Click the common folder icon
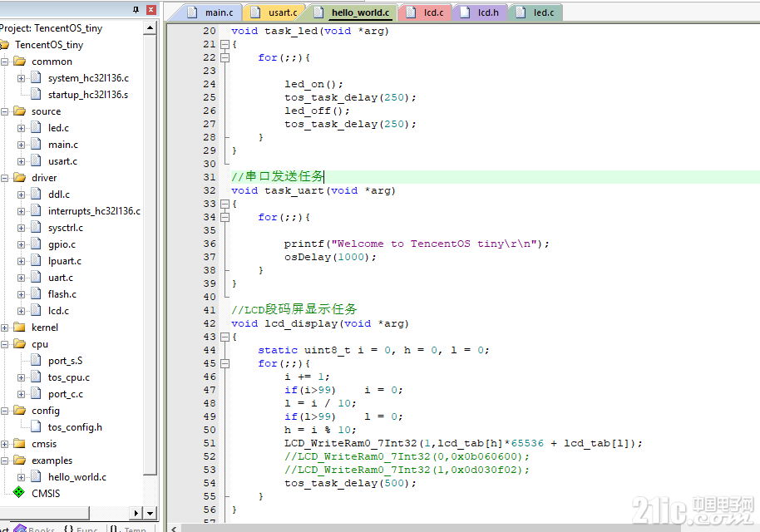Image resolution: width=760 pixels, height=532 pixels. [19, 61]
